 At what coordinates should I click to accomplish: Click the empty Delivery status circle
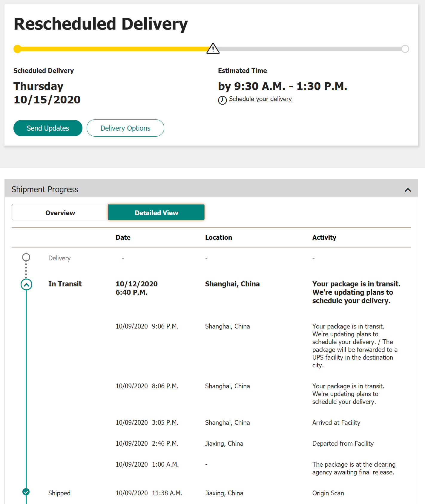coord(26,257)
